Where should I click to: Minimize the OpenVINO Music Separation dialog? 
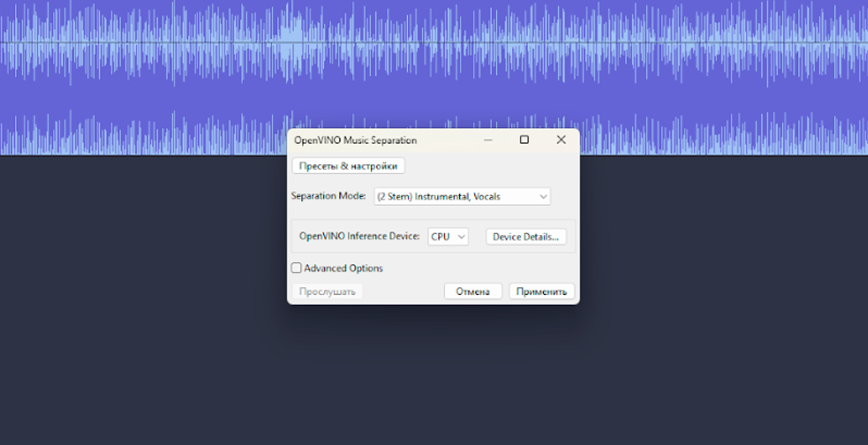tap(488, 140)
